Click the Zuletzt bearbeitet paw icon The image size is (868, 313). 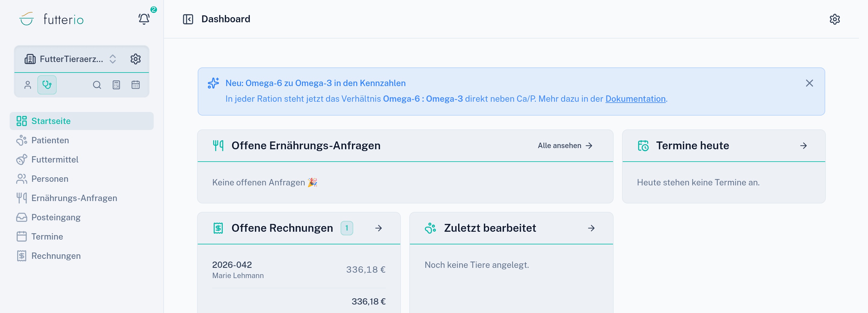coord(430,228)
